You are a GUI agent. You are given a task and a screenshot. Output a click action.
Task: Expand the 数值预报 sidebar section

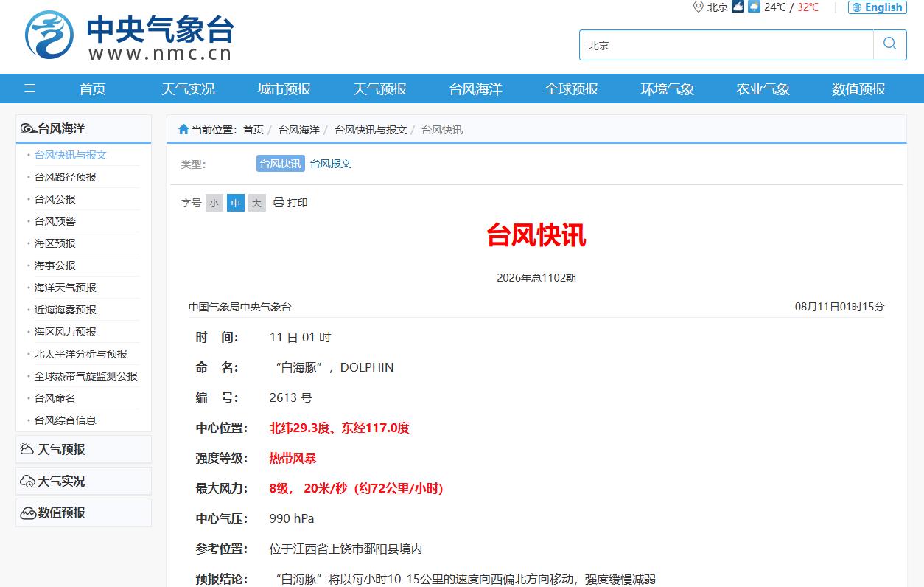click(83, 513)
